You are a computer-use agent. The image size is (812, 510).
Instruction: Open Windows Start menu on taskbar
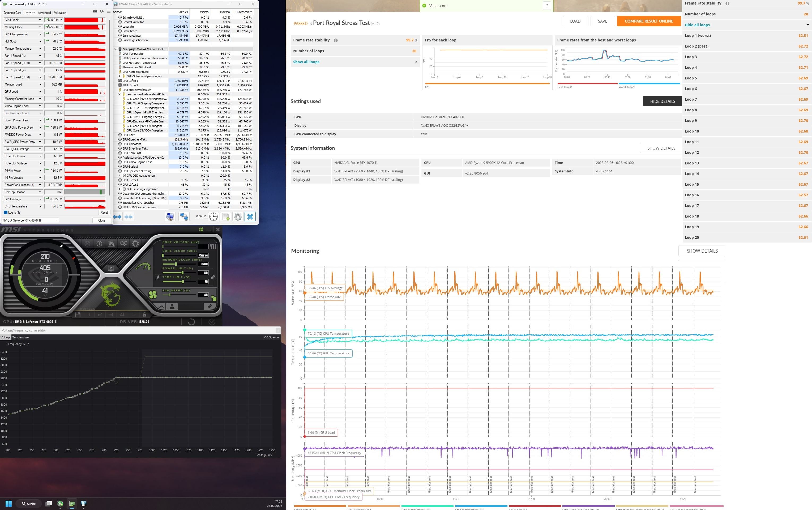click(x=9, y=504)
